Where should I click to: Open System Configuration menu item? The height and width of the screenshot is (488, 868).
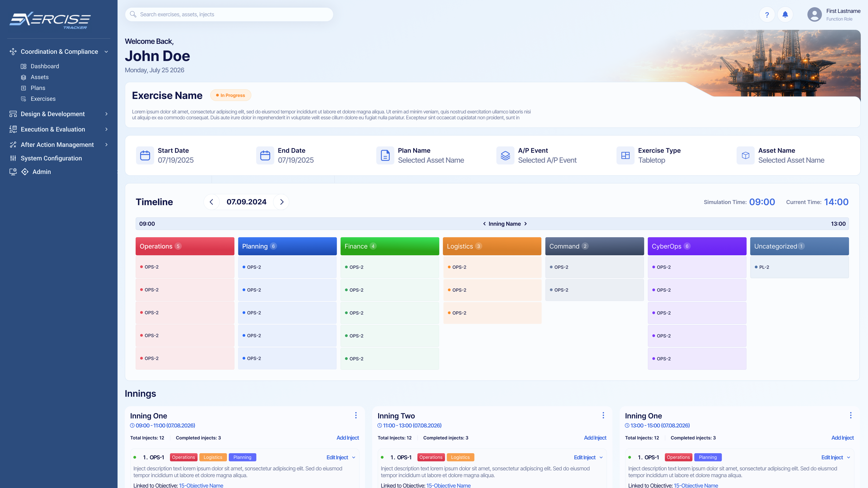pos(51,158)
